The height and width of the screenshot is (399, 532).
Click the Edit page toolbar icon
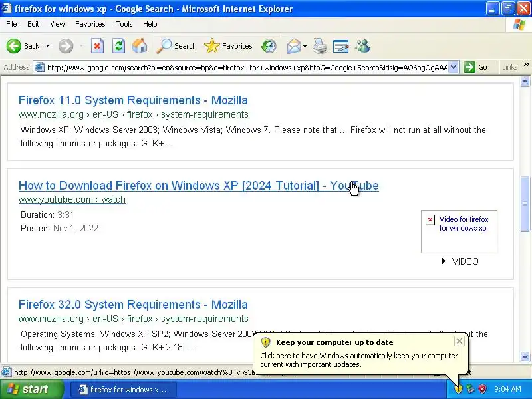[340, 46]
